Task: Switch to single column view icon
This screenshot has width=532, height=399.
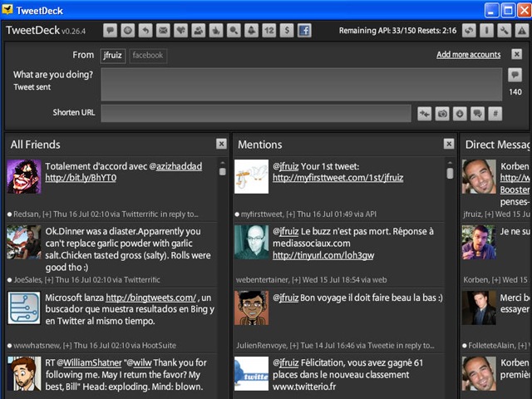Action: coord(486,31)
